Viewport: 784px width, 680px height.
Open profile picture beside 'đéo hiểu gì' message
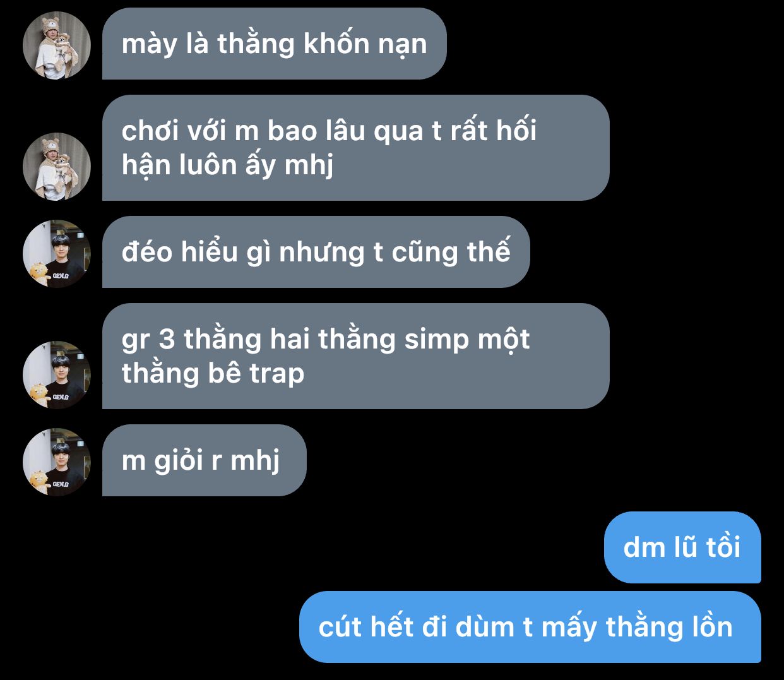57,254
